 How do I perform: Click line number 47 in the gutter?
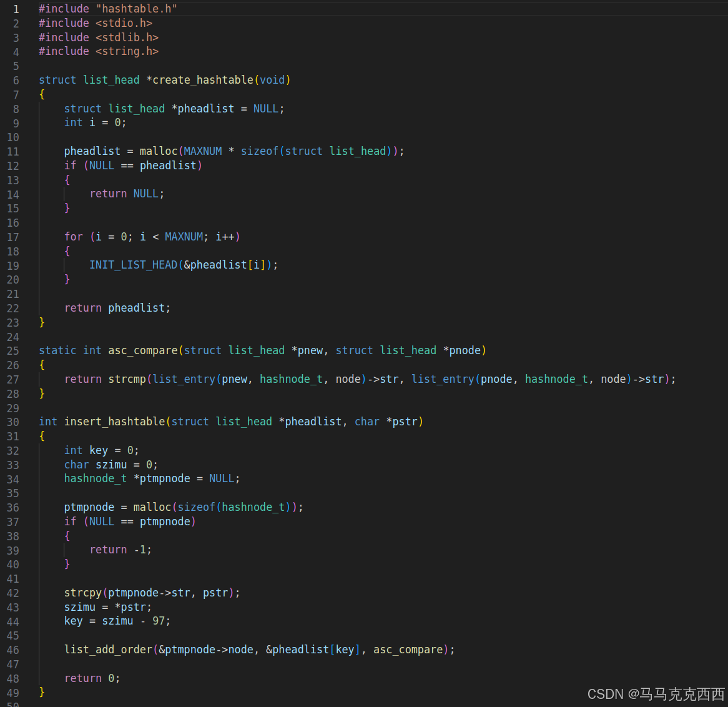tap(13, 665)
